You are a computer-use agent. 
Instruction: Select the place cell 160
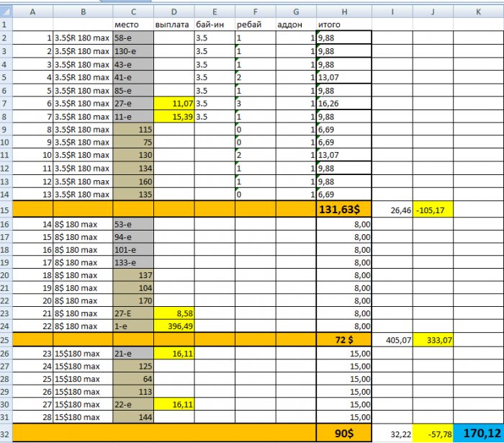pos(133,182)
